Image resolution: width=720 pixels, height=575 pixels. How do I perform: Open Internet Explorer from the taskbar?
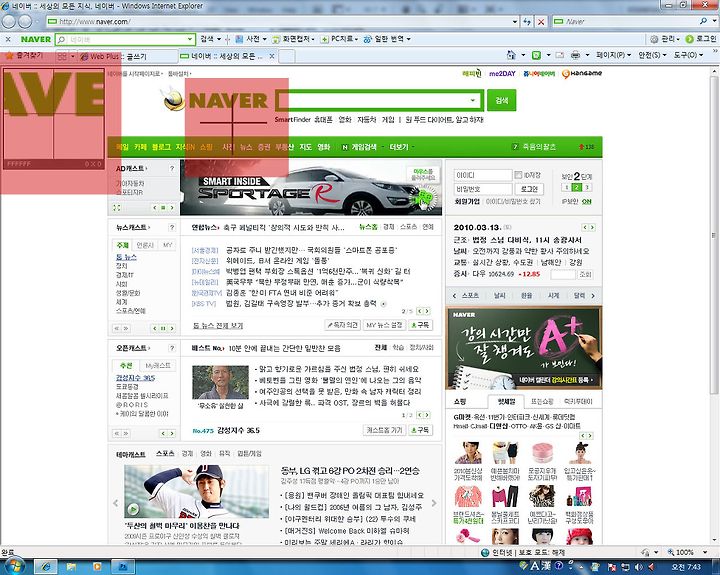(46, 567)
